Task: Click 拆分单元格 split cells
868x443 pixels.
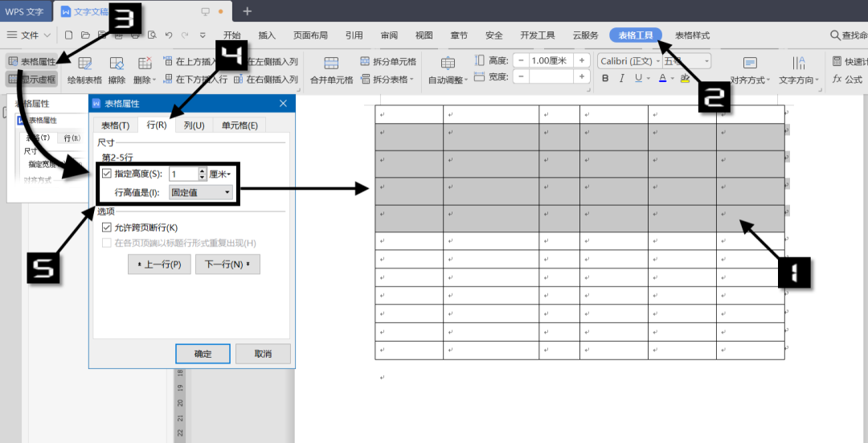Action: coord(388,61)
